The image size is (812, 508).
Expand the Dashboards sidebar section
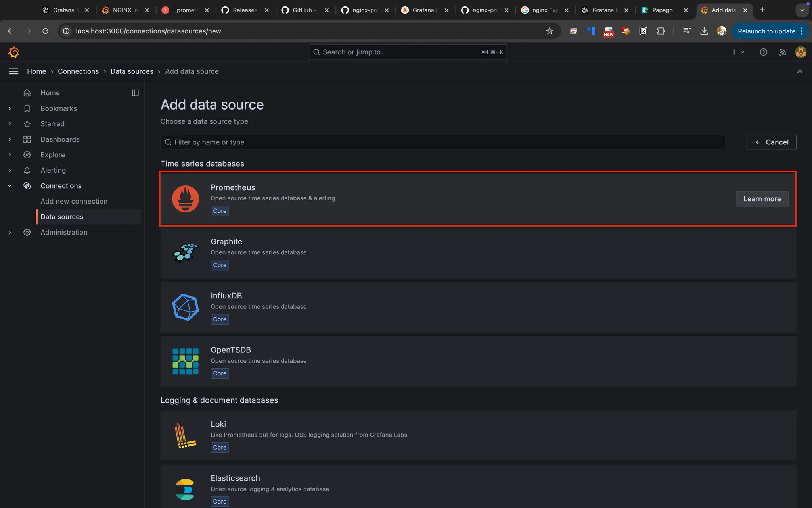10,139
